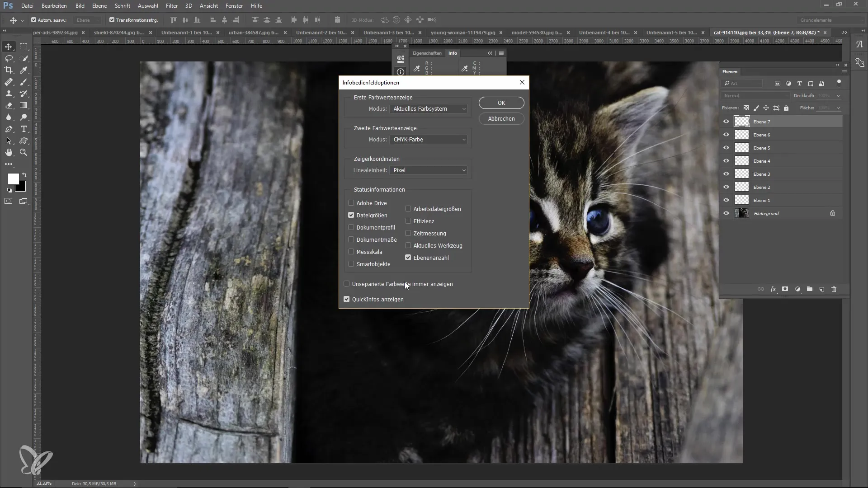Viewport: 868px width, 488px height.
Task: Confirm dialog with OK button
Action: [x=501, y=103]
